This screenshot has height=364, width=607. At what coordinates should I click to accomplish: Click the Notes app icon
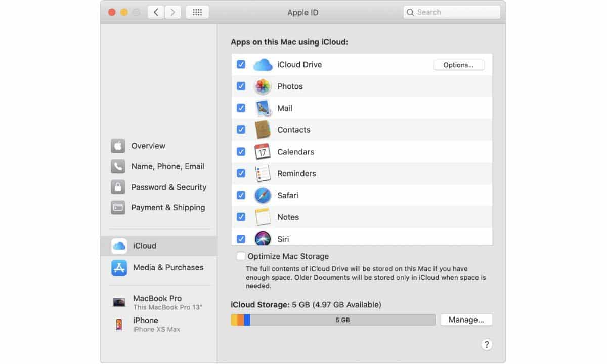263,217
